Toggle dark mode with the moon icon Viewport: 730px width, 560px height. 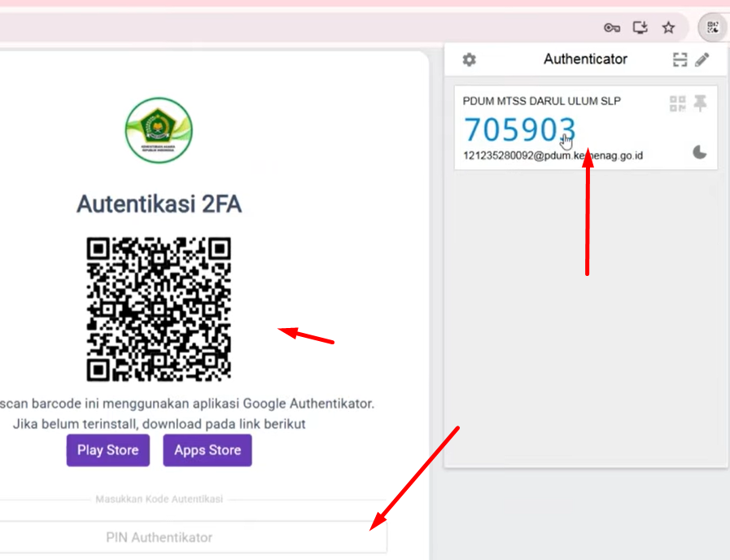click(699, 151)
